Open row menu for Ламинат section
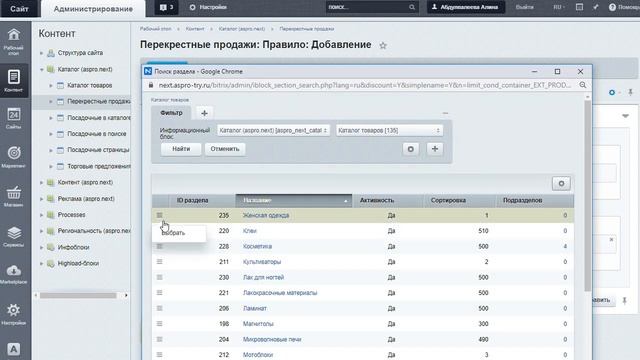 [160, 308]
